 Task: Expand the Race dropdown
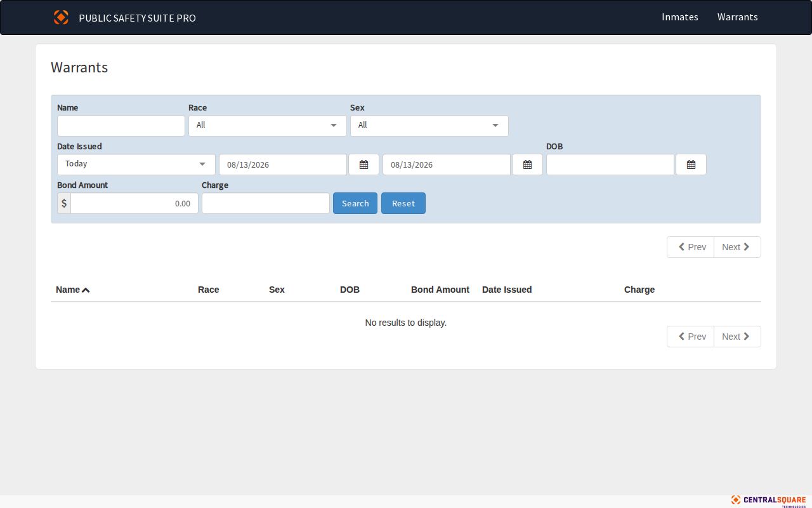(268, 126)
